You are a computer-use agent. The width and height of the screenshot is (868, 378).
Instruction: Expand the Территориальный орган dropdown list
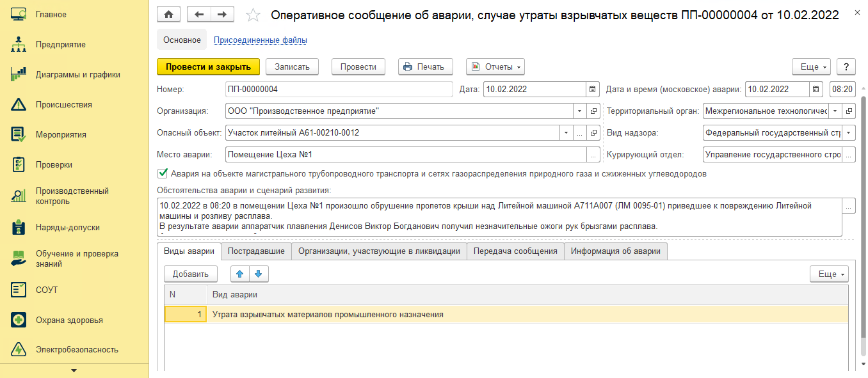coord(835,111)
